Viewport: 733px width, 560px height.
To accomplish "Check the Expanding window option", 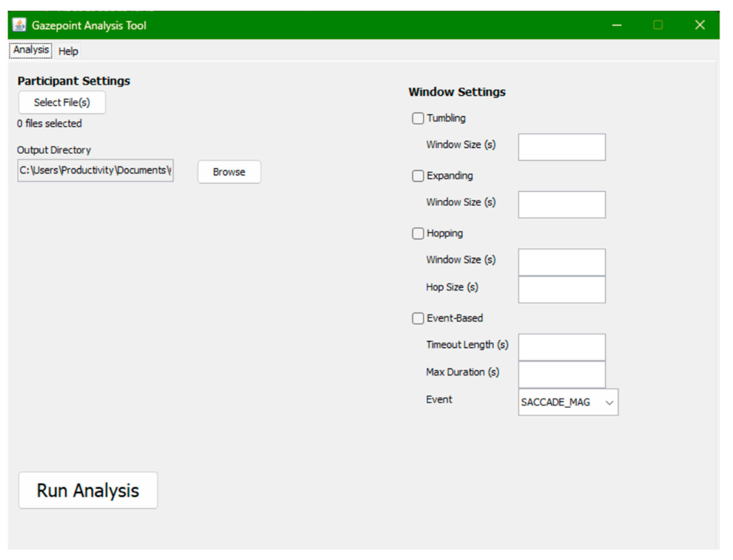I will pyautogui.click(x=418, y=176).
